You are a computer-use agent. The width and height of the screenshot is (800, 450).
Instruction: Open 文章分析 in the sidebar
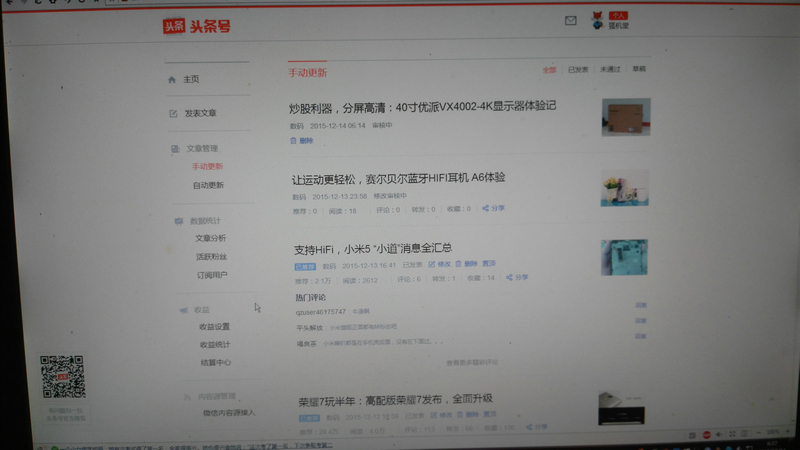(x=211, y=238)
